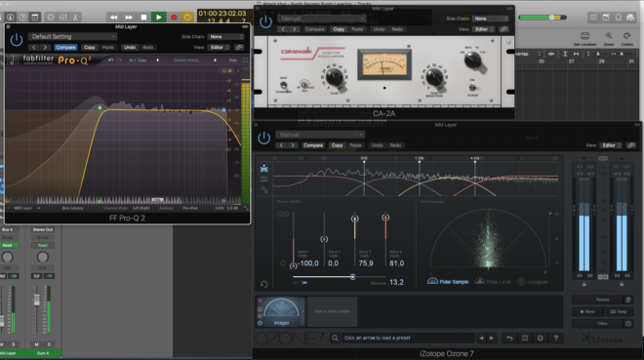Screen dimensions: 644x360
Task: Open Default Setting preset dropdown in Pro-Q 2
Action: click(x=73, y=36)
